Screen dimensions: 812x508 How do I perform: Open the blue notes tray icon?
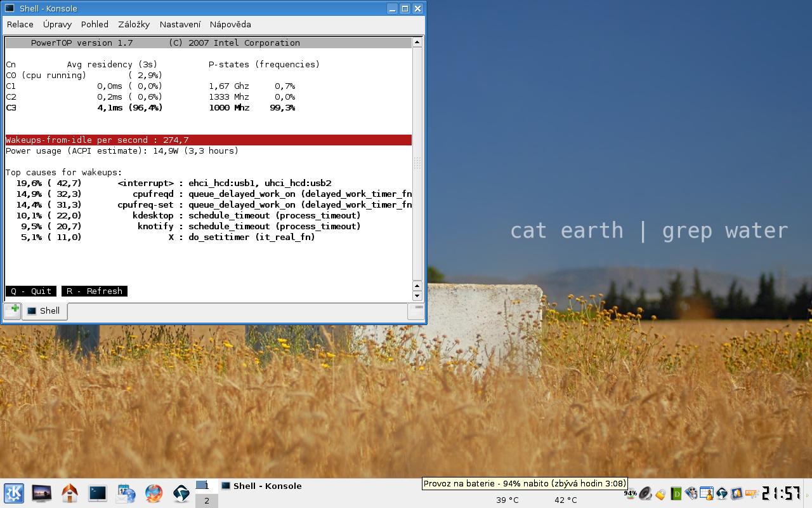[737, 493]
